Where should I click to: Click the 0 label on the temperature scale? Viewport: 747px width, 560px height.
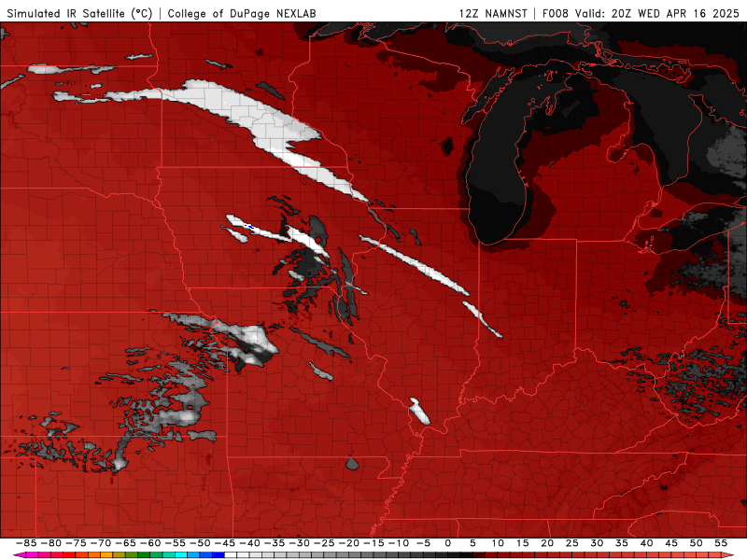[447, 543]
